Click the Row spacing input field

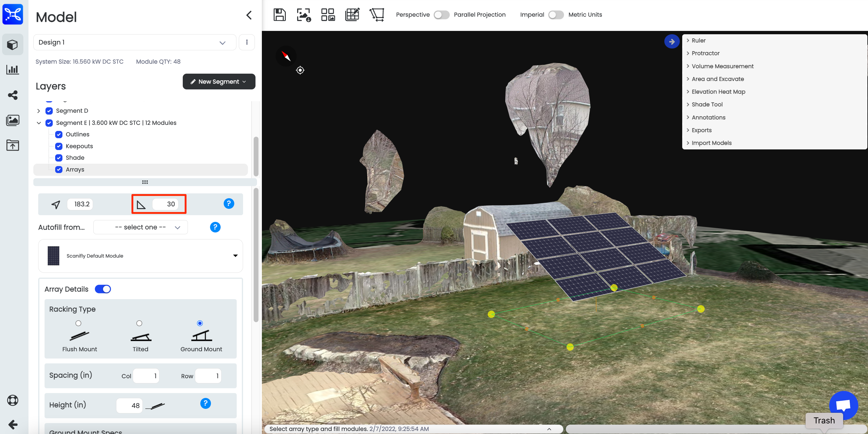[x=208, y=376]
